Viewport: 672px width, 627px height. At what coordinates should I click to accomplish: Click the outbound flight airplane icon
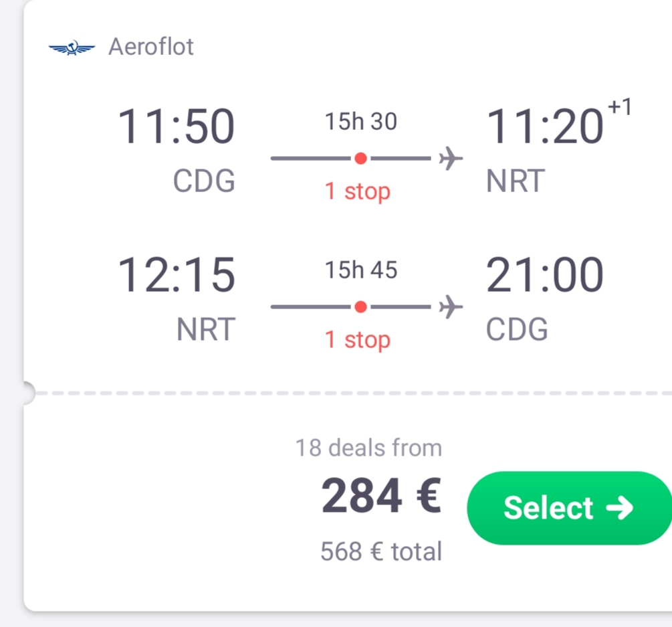(451, 158)
